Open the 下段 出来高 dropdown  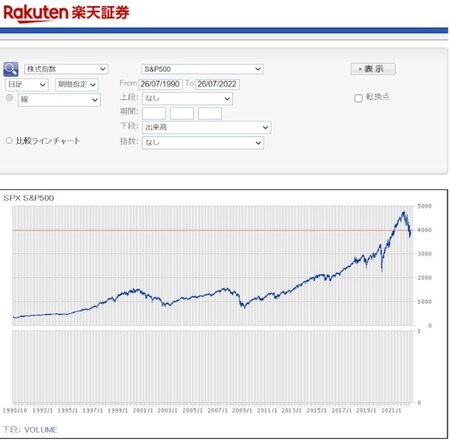(207, 127)
